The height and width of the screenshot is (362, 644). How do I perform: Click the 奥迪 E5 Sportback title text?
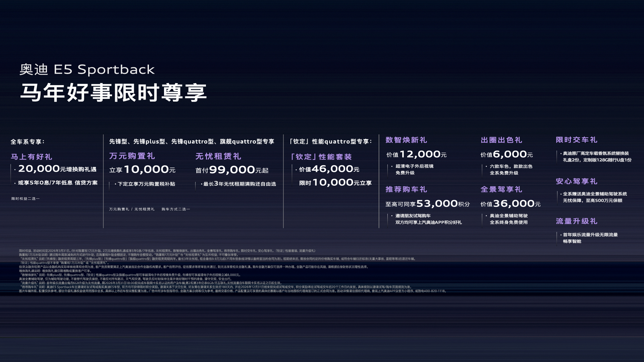[x=87, y=69]
